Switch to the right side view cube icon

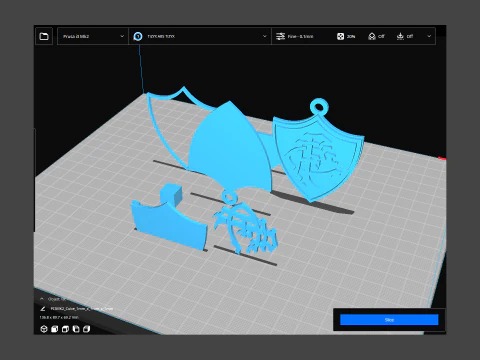pos(87,329)
